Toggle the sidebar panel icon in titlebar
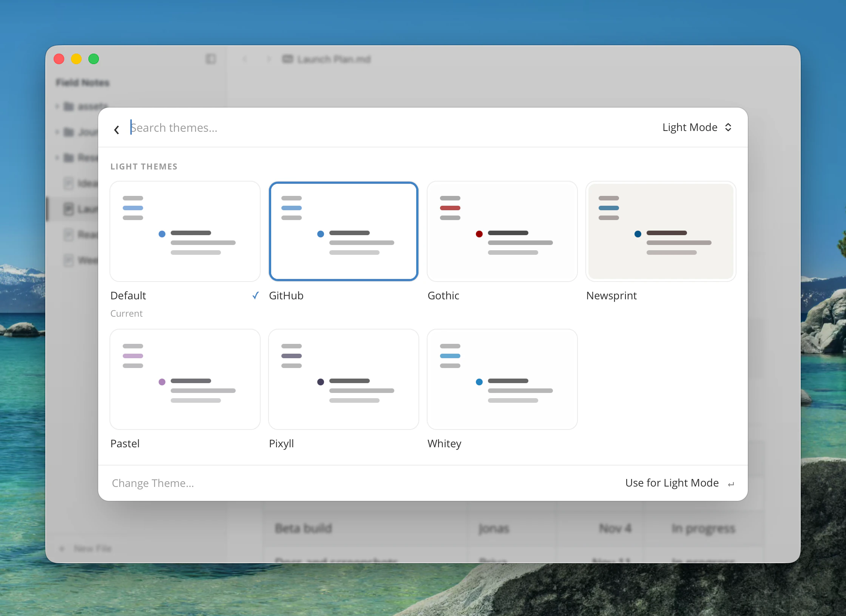 (x=211, y=59)
